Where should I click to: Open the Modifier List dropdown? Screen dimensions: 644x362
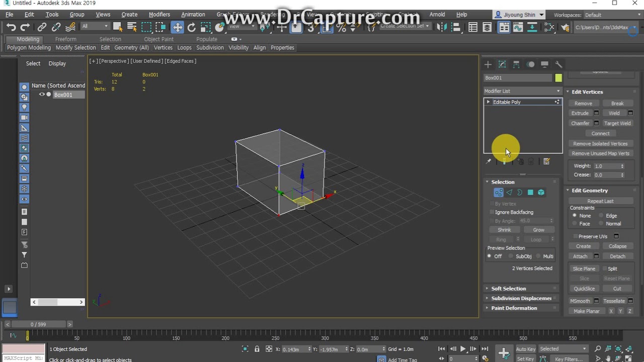(x=522, y=91)
